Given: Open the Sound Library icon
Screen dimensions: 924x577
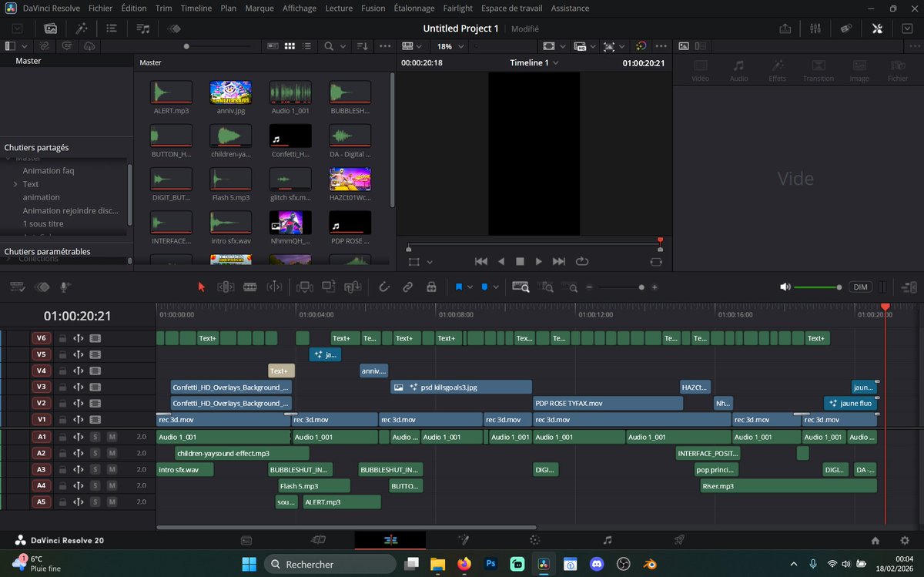Looking at the screenshot, I should coord(142,28).
